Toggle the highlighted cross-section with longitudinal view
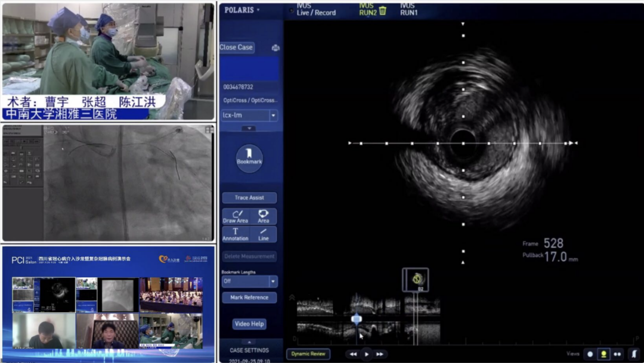 point(603,353)
